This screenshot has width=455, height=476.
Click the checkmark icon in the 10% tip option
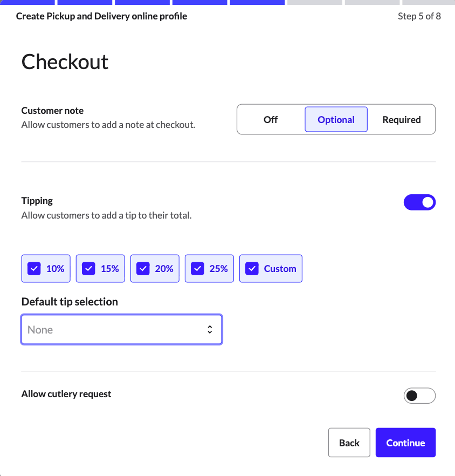click(x=35, y=268)
